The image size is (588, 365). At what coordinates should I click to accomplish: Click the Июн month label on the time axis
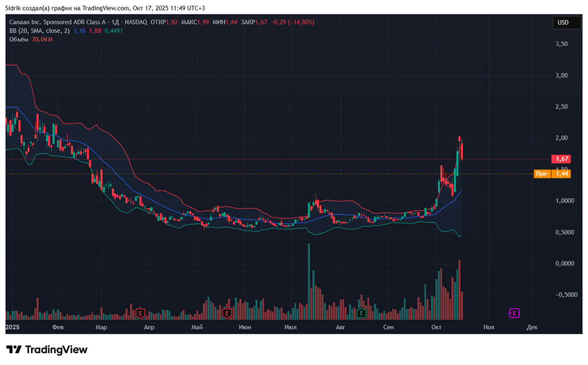tap(245, 327)
